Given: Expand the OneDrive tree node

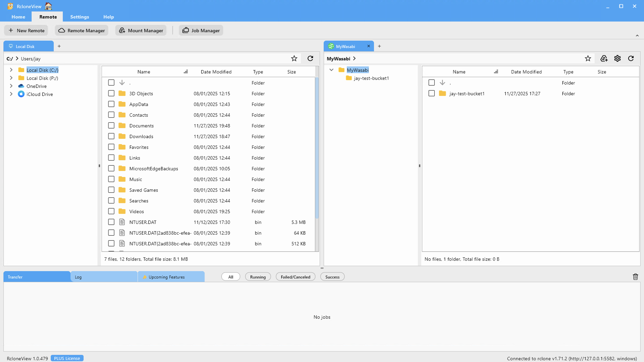Looking at the screenshot, I should [x=11, y=86].
